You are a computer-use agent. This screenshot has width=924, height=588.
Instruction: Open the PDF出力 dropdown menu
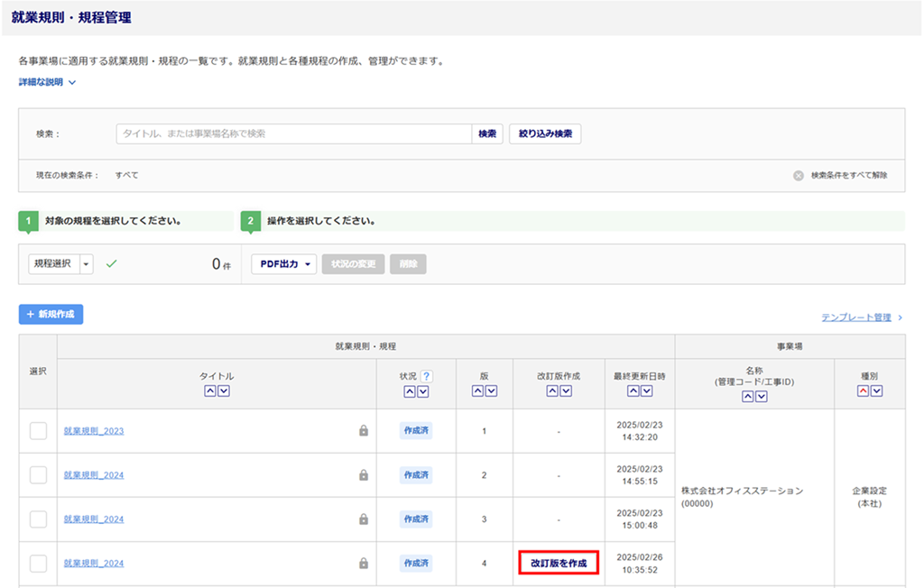click(283, 264)
